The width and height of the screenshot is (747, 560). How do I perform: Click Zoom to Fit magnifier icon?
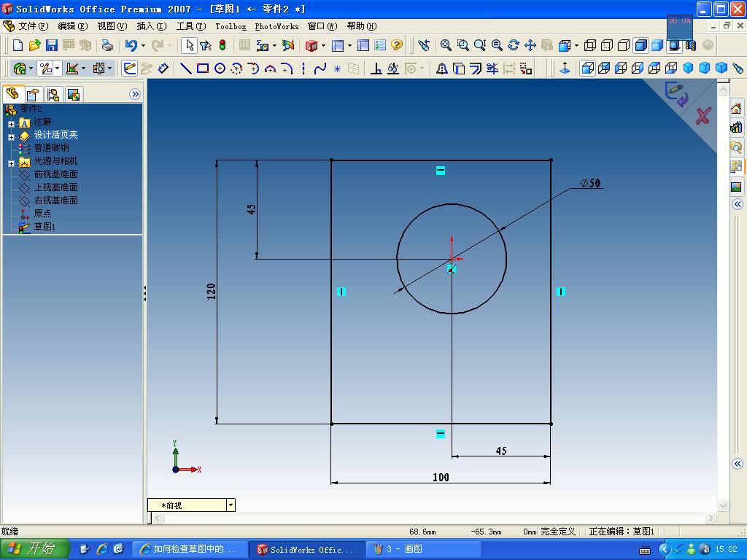point(446,45)
